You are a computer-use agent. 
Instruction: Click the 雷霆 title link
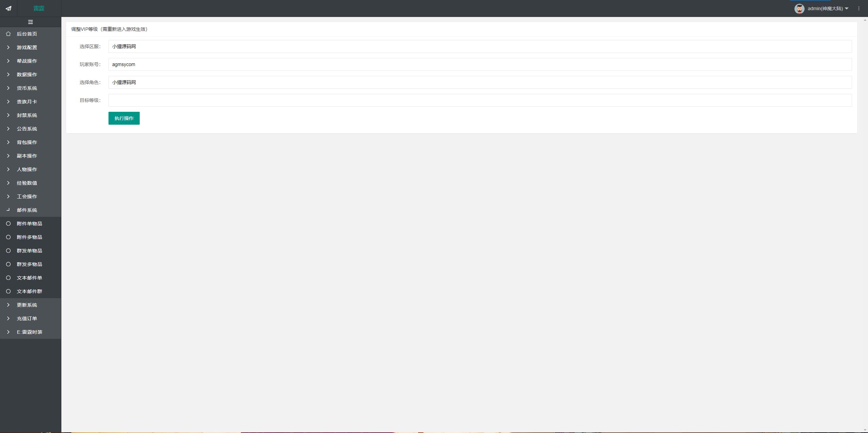tap(39, 8)
